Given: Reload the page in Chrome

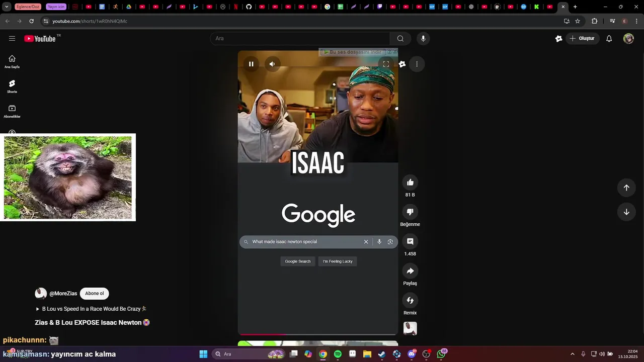Looking at the screenshot, I should click(x=31, y=21).
